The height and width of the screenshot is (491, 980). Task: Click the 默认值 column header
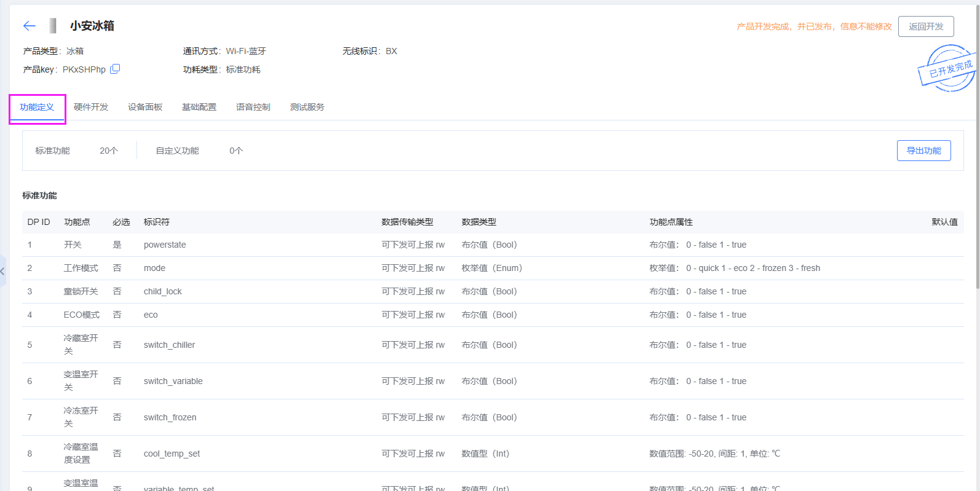tap(945, 222)
